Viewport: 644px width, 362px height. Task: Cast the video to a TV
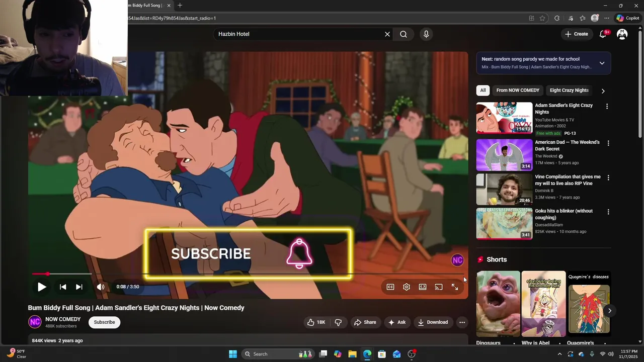point(439,287)
